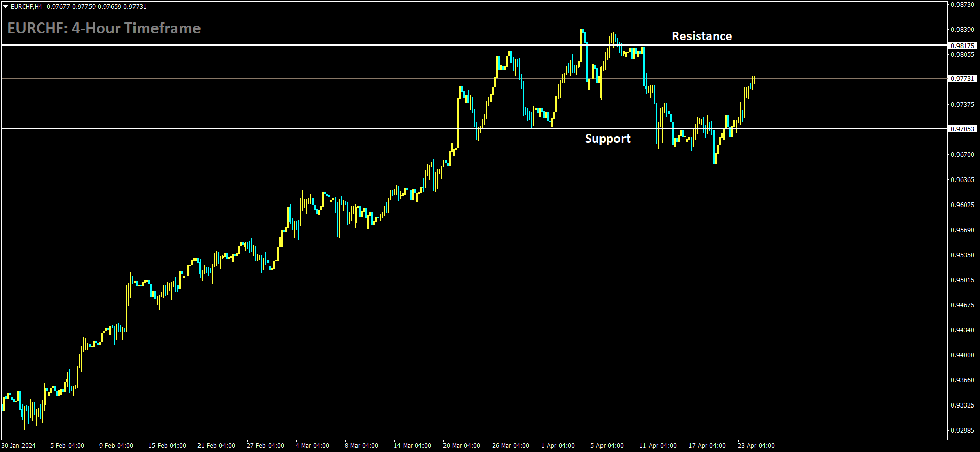Click the 0.96700 price axis label

click(x=962, y=154)
